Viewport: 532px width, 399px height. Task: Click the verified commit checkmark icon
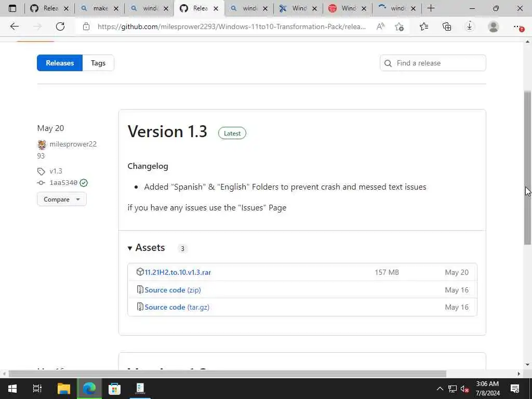(84, 183)
